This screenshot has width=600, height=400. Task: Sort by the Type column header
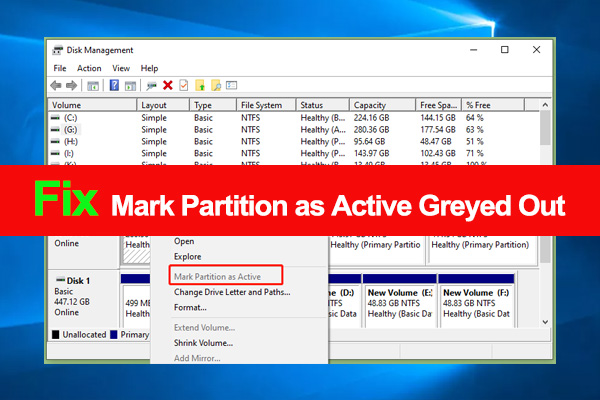pyautogui.click(x=213, y=105)
